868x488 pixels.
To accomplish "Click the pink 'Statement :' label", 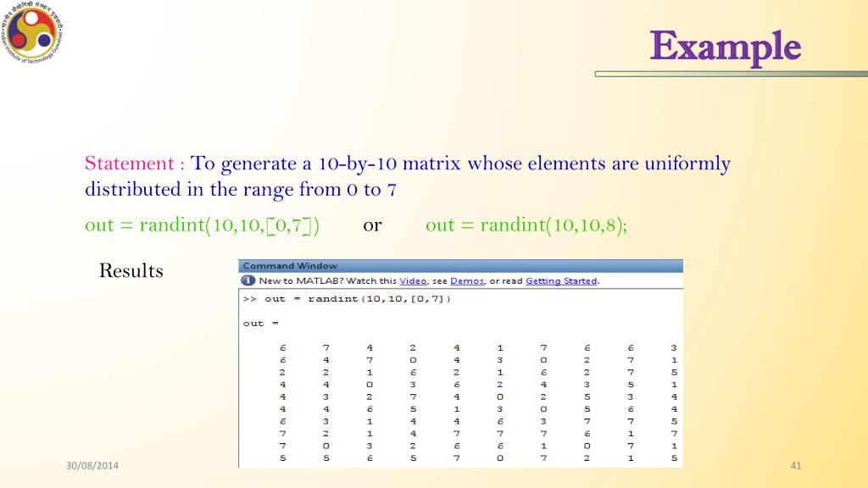I will pos(135,164).
